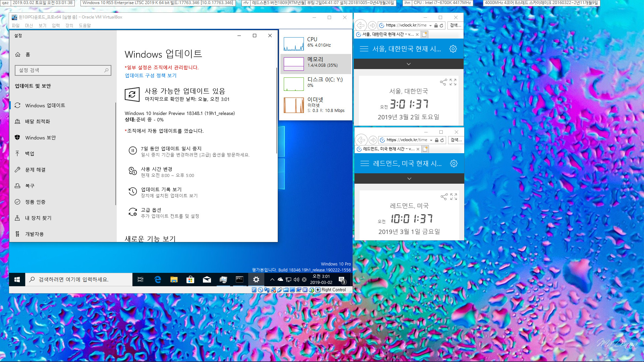644x362 pixels.
Task: Open hamburger menu in Redmond clock window
Action: coord(365,164)
